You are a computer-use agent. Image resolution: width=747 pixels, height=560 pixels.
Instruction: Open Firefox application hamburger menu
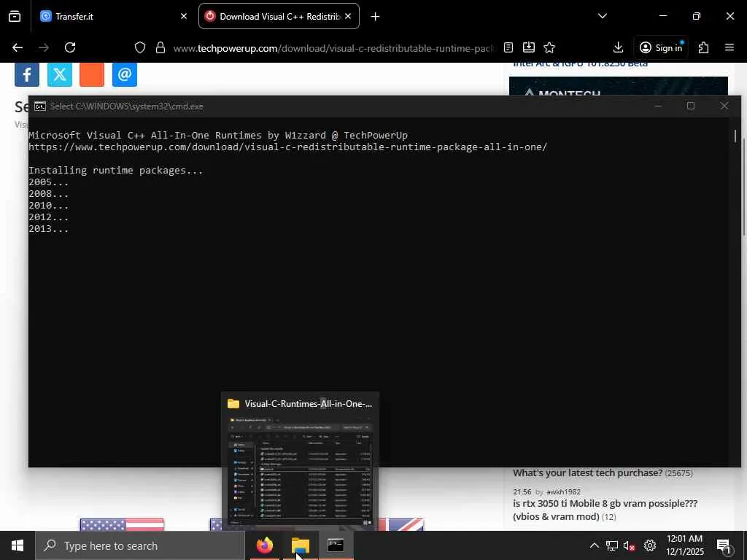click(x=729, y=47)
